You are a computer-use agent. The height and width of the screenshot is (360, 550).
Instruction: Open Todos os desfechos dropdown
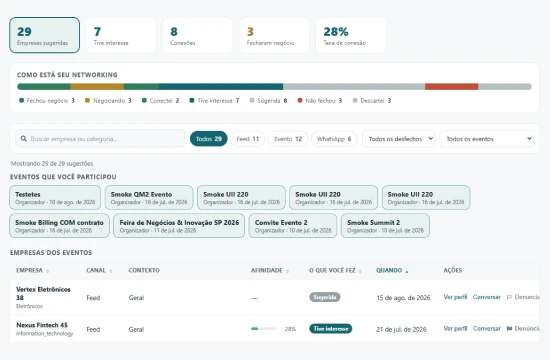[x=398, y=139]
